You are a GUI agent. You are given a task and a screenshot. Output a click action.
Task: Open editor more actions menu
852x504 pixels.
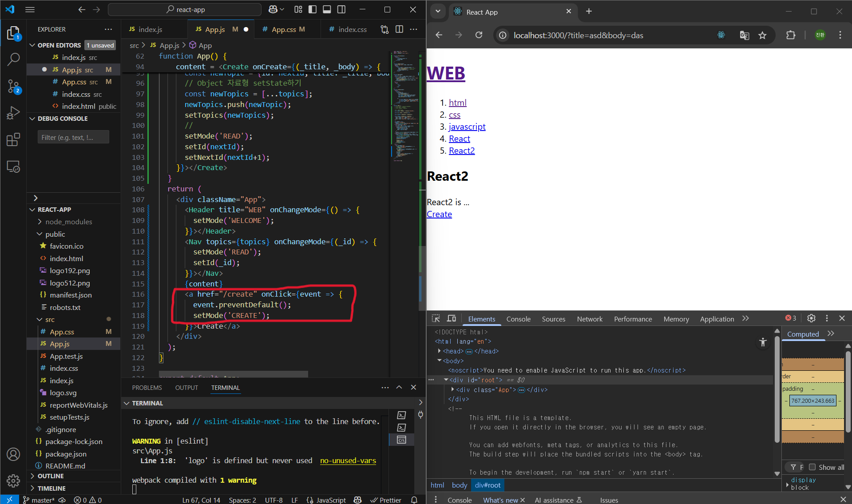pos(414,29)
